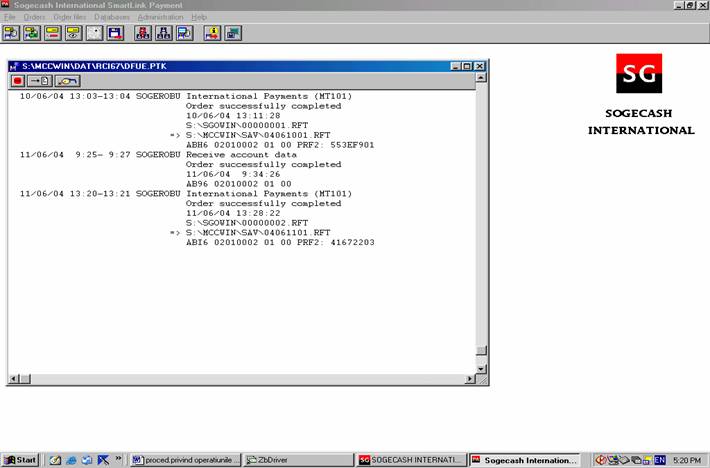This screenshot has height=468, width=710.
Task: Click the floppy disk save toolbar icon
Action: pyautogui.click(x=115, y=33)
